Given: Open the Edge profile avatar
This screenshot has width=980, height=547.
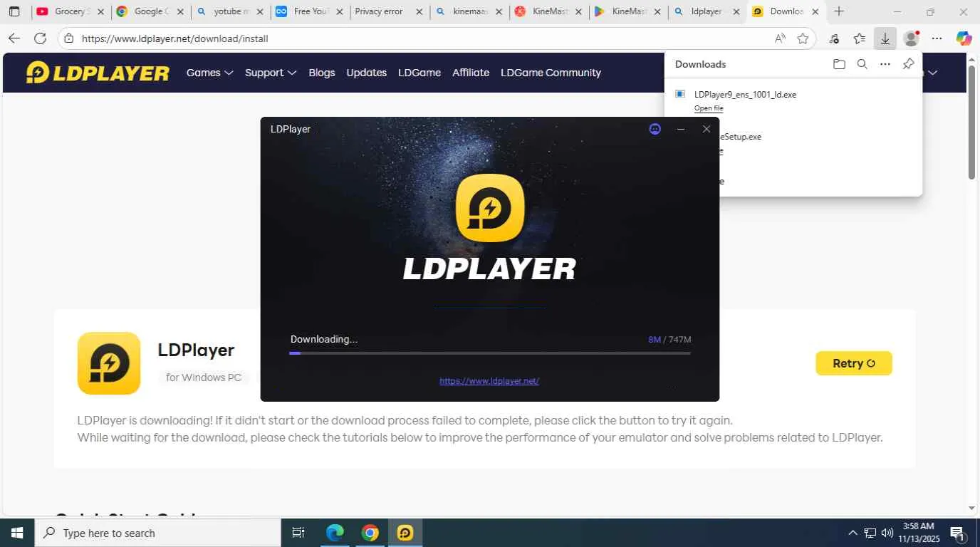Looking at the screenshot, I should 911,38.
